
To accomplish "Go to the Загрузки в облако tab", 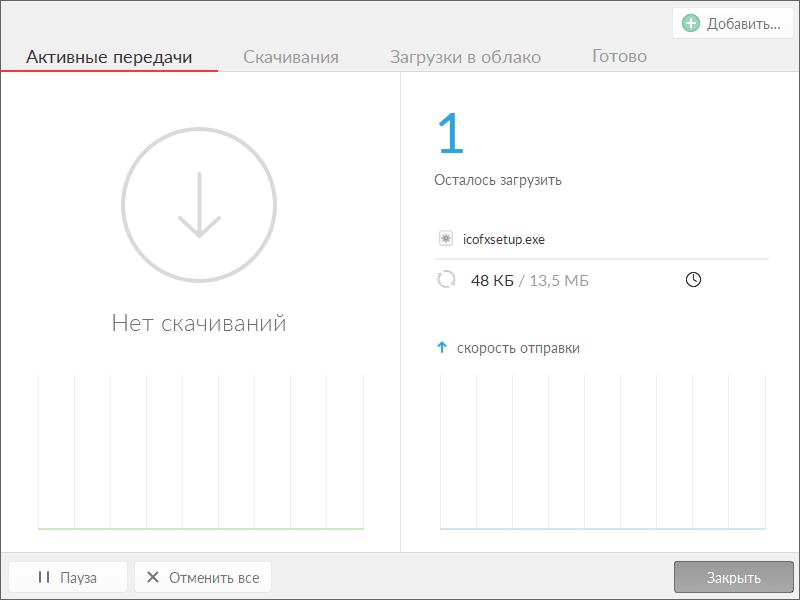I will click(x=465, y=57).
